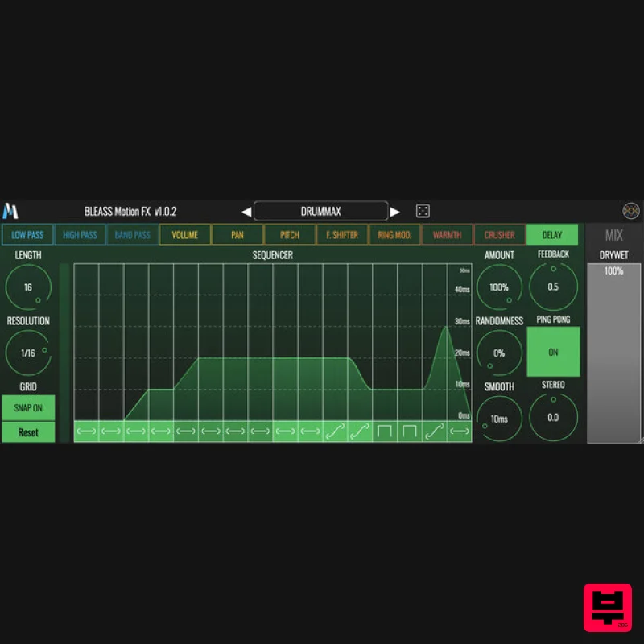Randomize settings with the dice icon
Image resolution: width=644 pixels, height=644 pixels.
tap(423, 211)
